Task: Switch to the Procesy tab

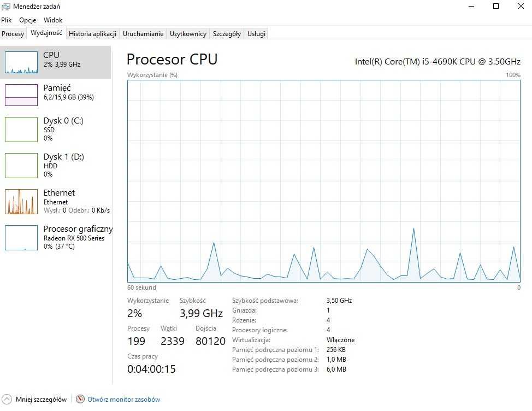Action: click(x=13, y=33)
